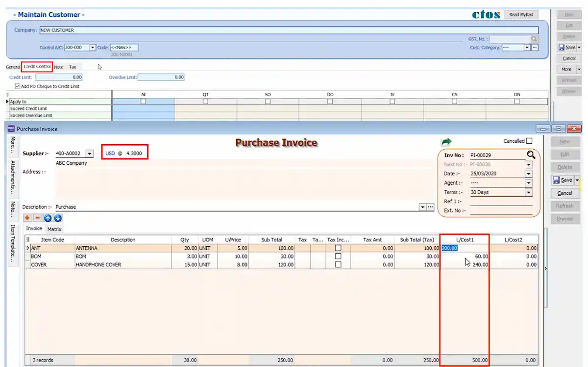Viewport: 588px width, 367px height.
Task: Move row up with blue arrow icon
Action: [x=48, y=218]
